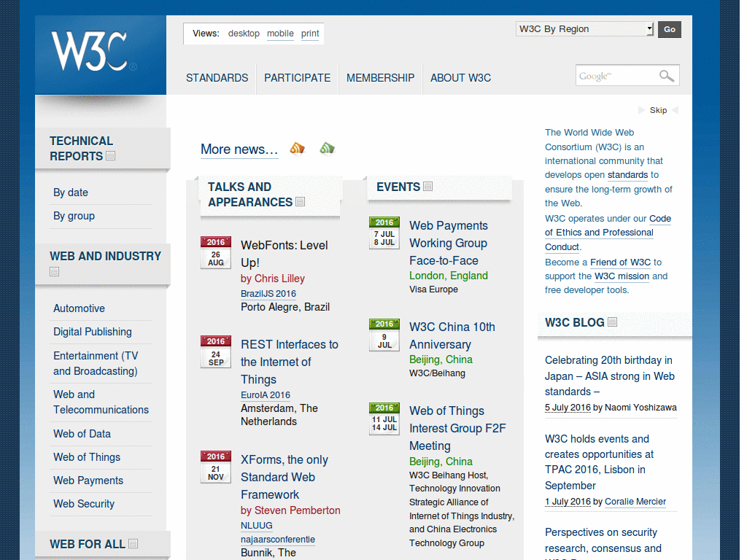Open Web Payments Working Group Face-to-Face event
The height and width of the screenshot is (560, 747).
tap(449, 243)
